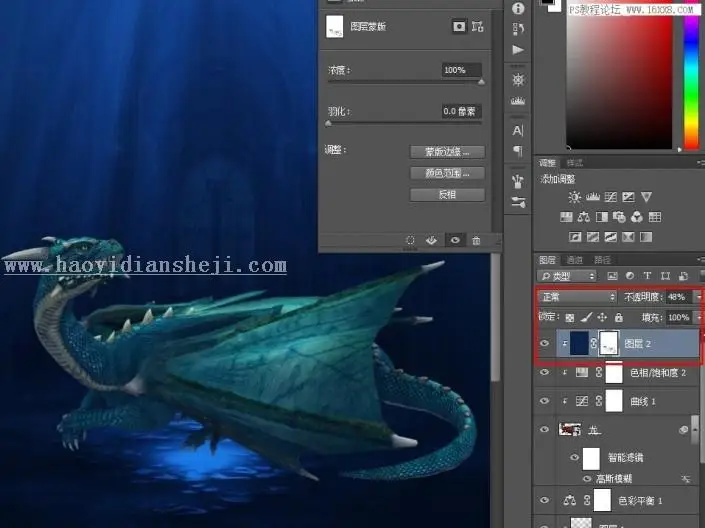Hide the 曲线 1 layer
The image size is (705, 528).
pos(544,400)
